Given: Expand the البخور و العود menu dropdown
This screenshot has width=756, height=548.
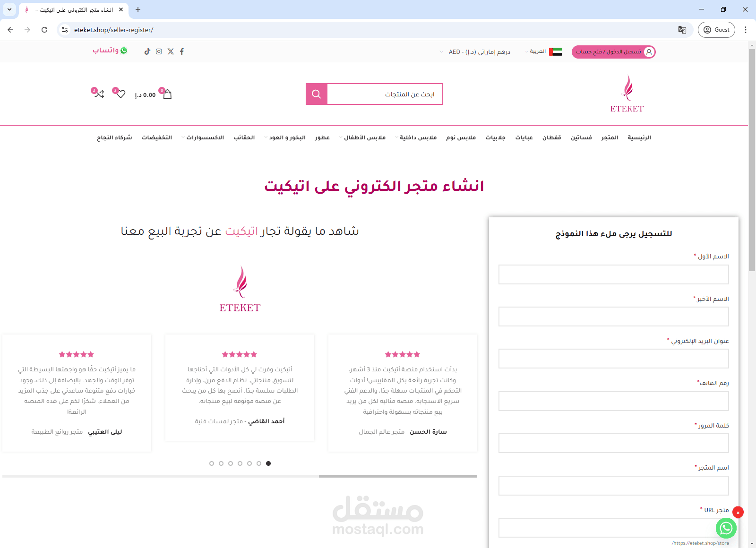Looking at the screenshot, I should [x=285, y=137].
